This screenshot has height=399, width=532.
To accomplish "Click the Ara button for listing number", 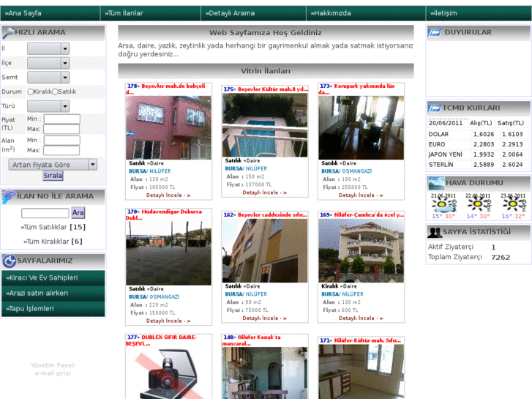I will [x=78, y=213].
